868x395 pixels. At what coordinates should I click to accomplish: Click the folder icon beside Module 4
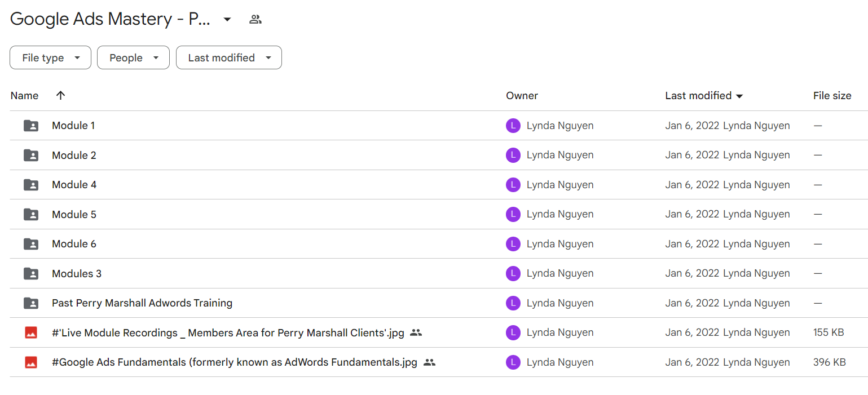31,185
